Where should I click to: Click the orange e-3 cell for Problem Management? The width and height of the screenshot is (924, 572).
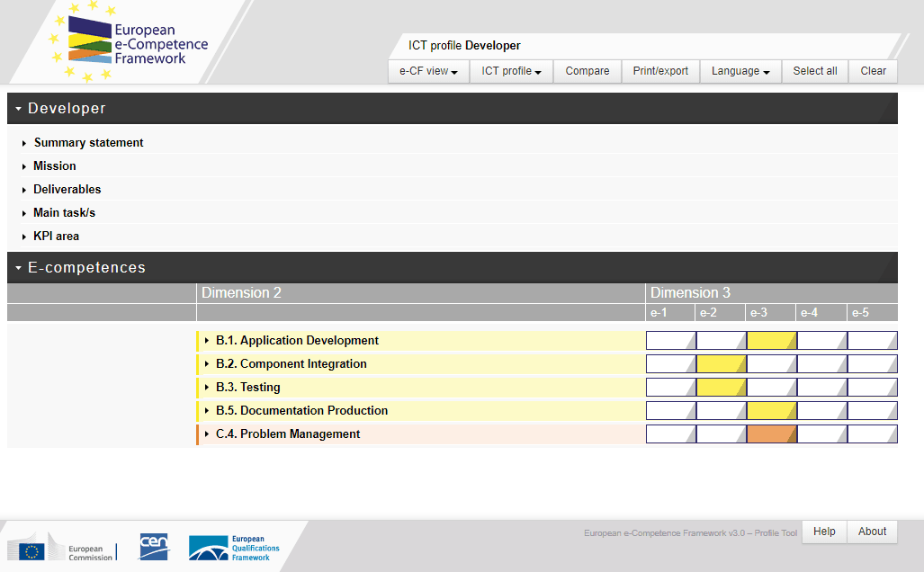(771, 434)
